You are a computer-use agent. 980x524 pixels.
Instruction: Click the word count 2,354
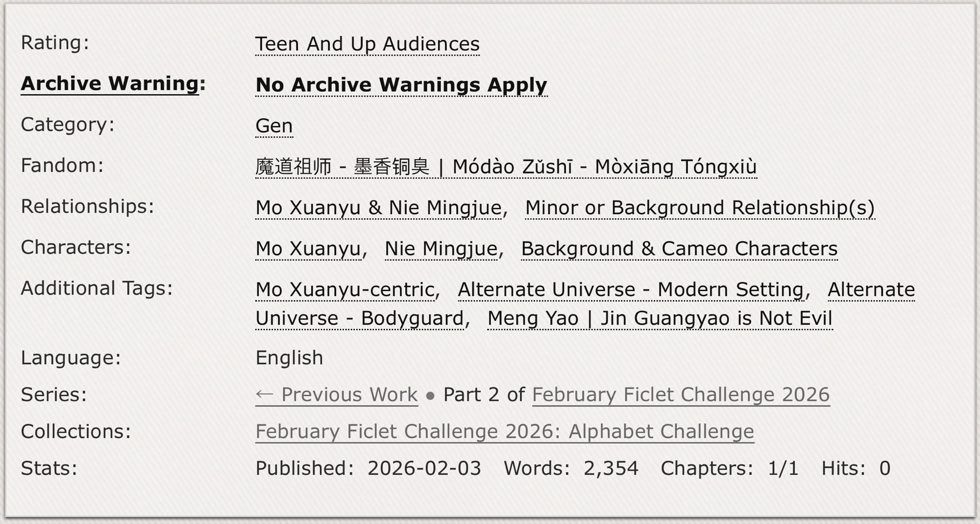tap(611, 468)
